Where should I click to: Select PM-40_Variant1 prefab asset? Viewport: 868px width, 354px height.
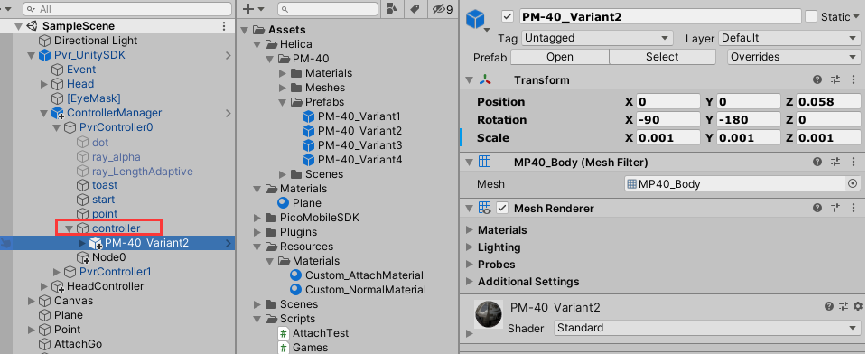point(359,116)
